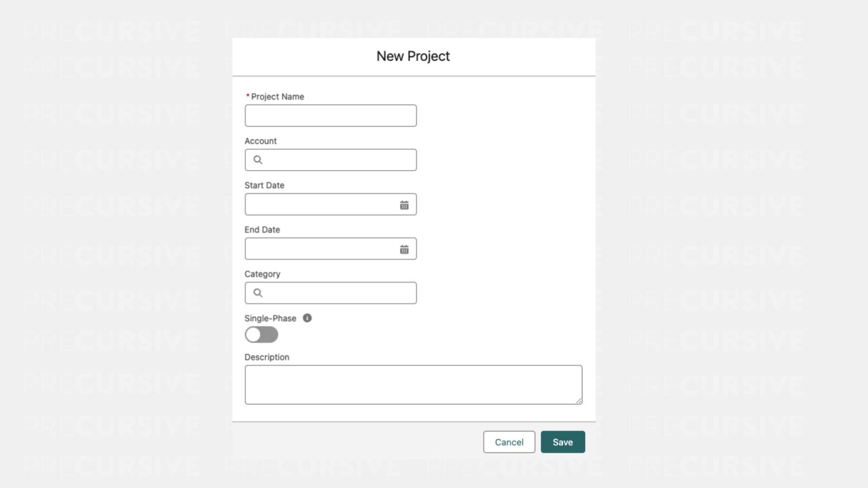Toggle the Single-Phase switch
Viewport: 868px width, 488px height.
(261, 335)
